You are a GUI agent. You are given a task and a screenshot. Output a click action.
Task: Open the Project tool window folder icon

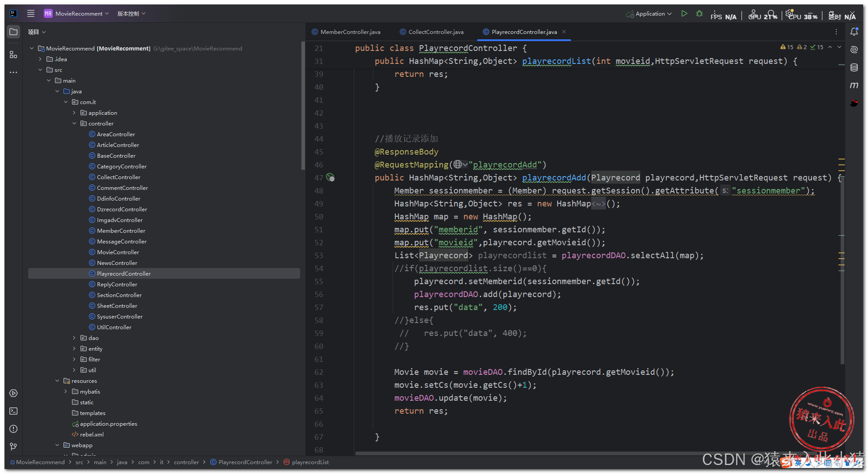(x=13, y=32)
